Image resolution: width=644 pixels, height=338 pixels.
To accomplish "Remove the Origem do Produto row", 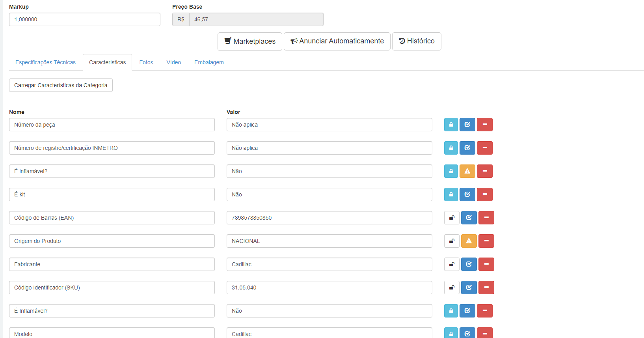I will 486,241.
